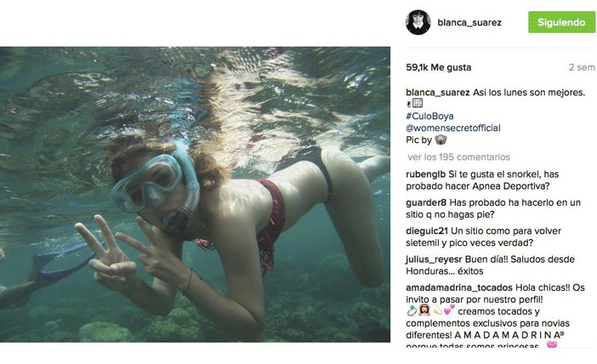Click the caption author name blanca_suarez
Image resolution: width=597 pixels, height=364 pixels.
pyautogui.click(x=438, y=92)
